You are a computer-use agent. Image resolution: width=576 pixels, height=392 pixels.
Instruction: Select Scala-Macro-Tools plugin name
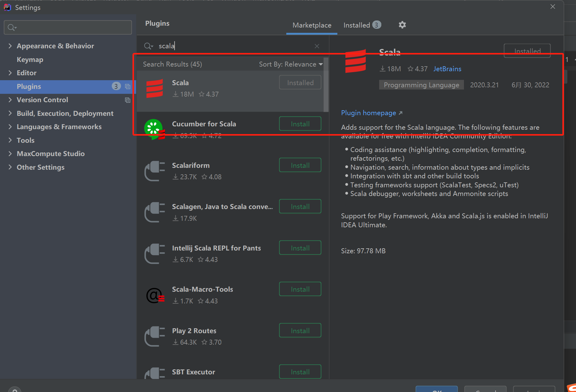[202, 289]
